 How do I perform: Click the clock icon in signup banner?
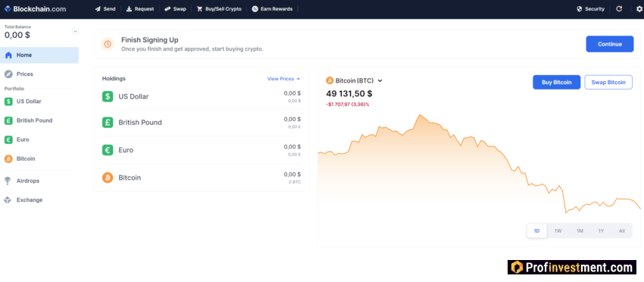coord(108,44)
